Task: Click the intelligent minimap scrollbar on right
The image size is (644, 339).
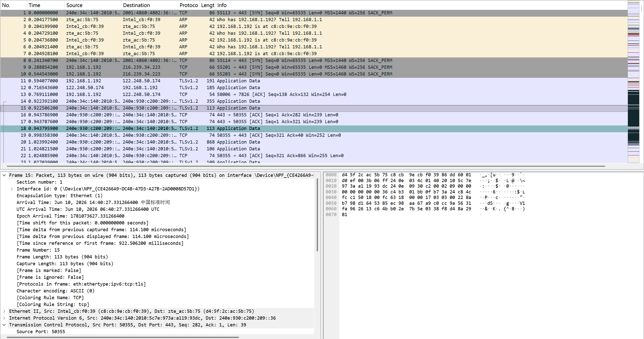Action: click(x=633, y=82)
